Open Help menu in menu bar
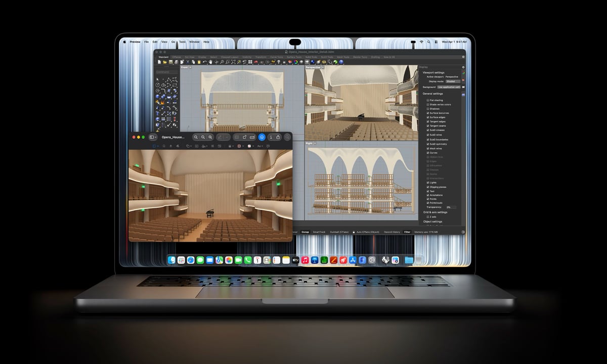 [x=206, y=41]
